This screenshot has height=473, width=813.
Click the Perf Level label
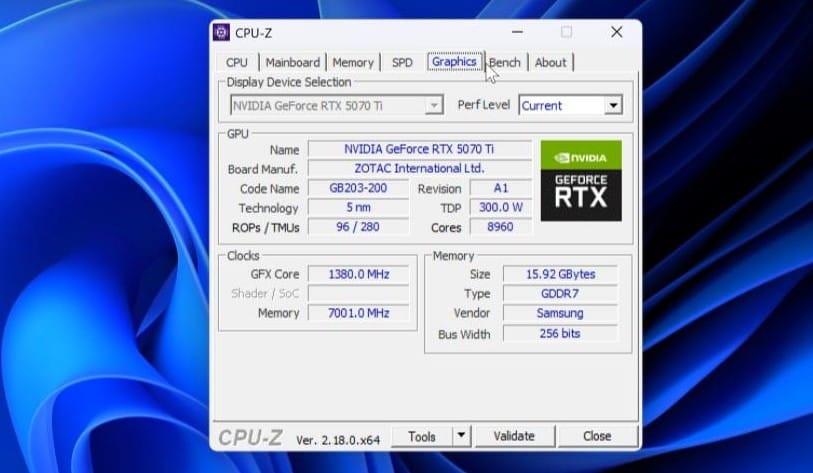pos(484,105)
